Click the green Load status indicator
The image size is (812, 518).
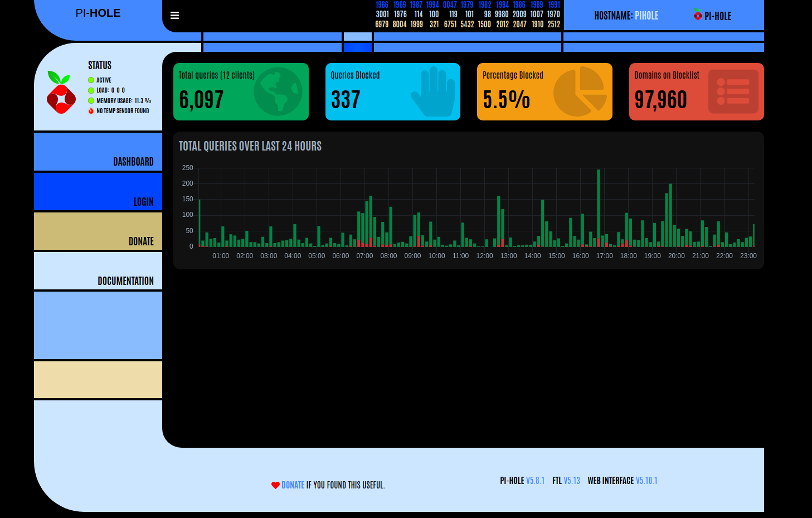(91, 90)
